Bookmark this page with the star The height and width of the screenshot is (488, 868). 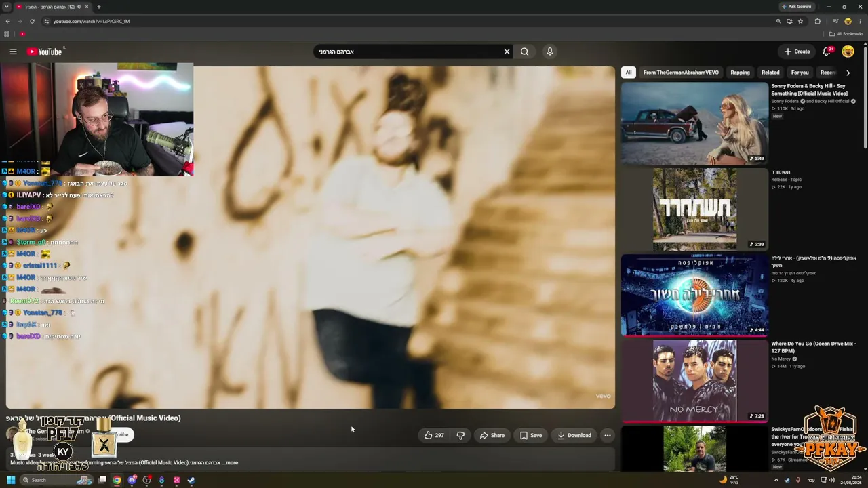pos(800,21)
